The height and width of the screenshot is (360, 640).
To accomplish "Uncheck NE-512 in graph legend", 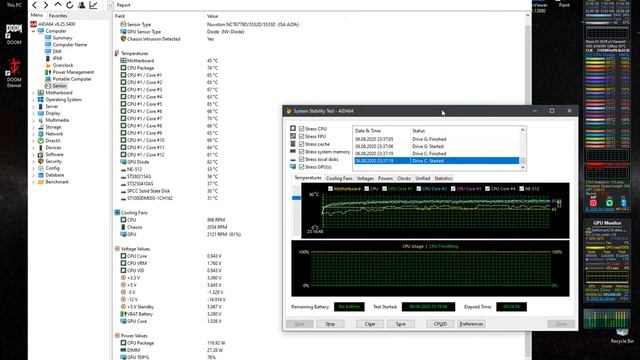I will [522, 189].
